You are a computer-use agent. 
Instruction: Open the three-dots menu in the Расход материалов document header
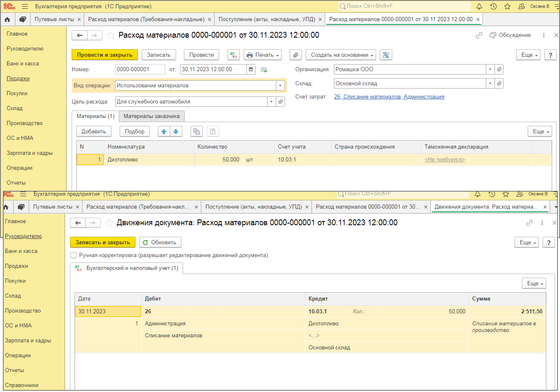click(544, 36)
